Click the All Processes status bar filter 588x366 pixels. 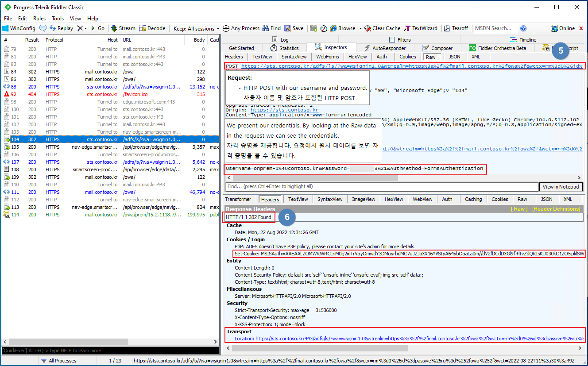pyautogui.click(x=58, y=361)
